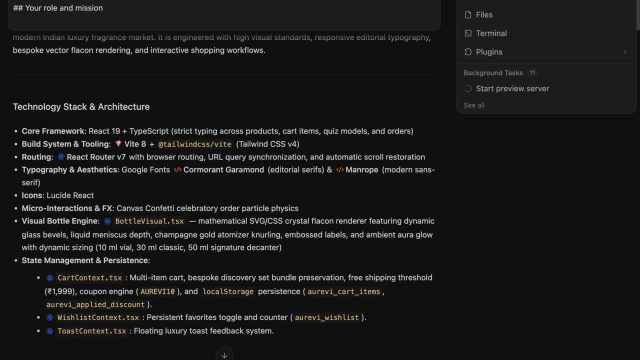Image resolution: width=640 pixels, height=360 pixels.
Task: Click the Background Tasks header
Action: click(x=493, y=73)
